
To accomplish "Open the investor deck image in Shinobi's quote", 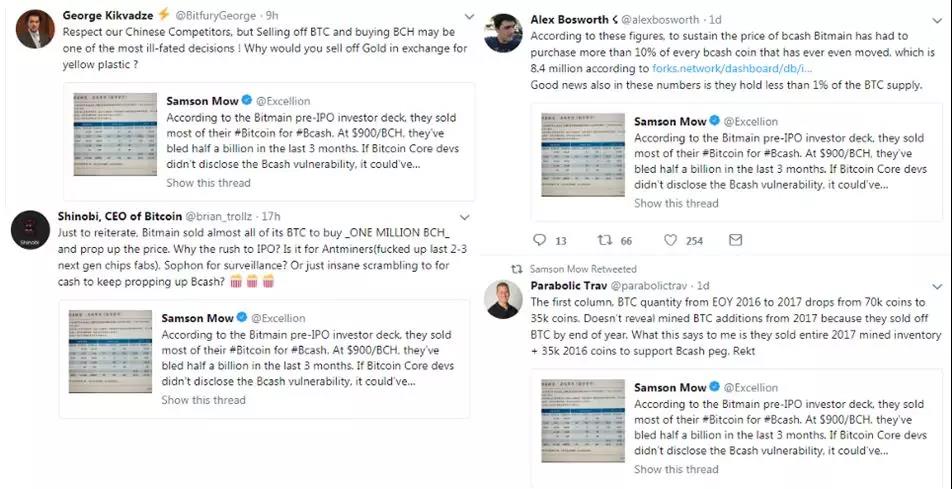I will (x=109, y=350).
